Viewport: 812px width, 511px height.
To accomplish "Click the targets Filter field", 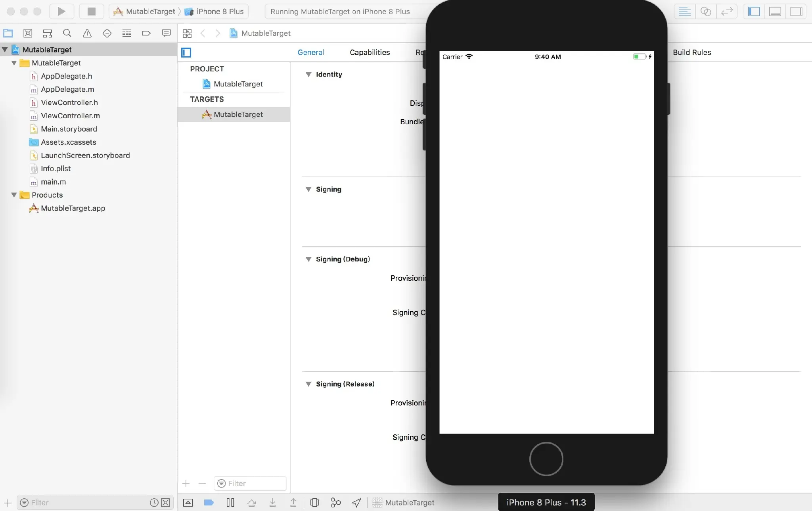I will click(250, 483).
